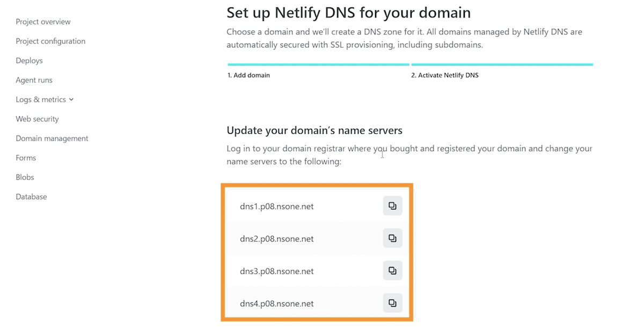Click the dns3.p08.nsone.net text entry
Image resolution: width=644 pixels, height=334 pixels.
coord(277,271)
